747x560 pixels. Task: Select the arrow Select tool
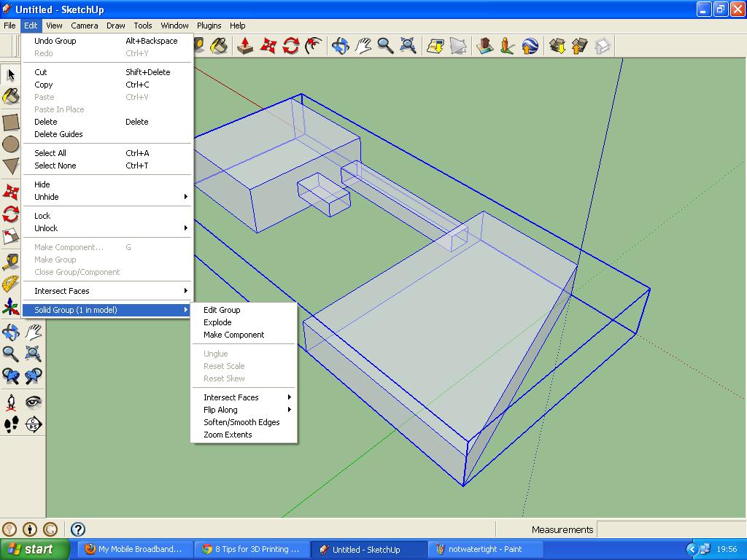pyautogui.click(x=10, y=74)
